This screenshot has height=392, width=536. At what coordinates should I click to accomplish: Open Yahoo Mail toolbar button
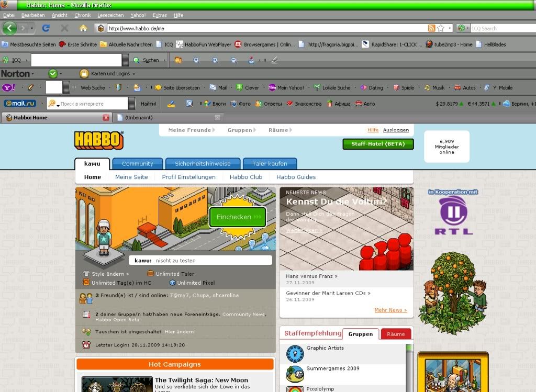pos(218,87)
